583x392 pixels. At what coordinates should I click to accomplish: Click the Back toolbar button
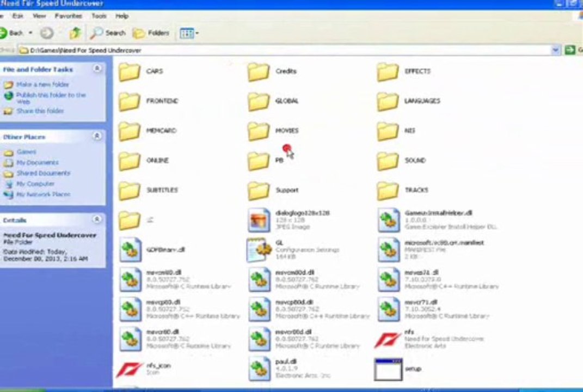(11, 33)
